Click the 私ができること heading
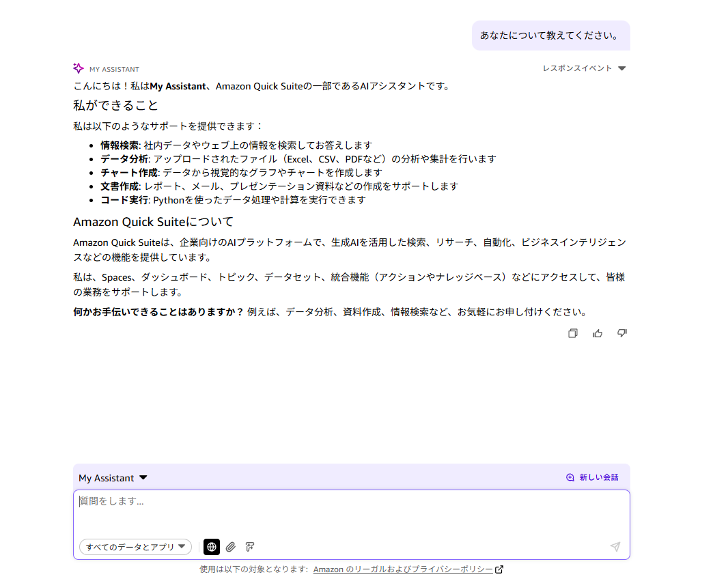The width and height of the screenshot is (728, 579). pyautogui.click(x=116, y=105)
